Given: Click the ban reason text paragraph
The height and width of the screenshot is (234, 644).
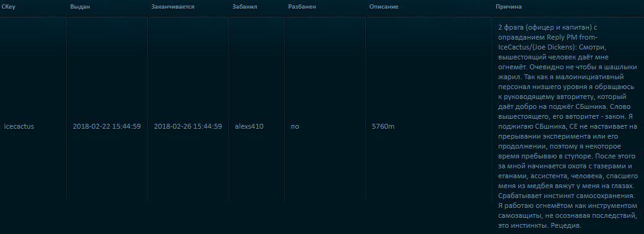Looking at the screenshot, I should [x=568, y=126].
